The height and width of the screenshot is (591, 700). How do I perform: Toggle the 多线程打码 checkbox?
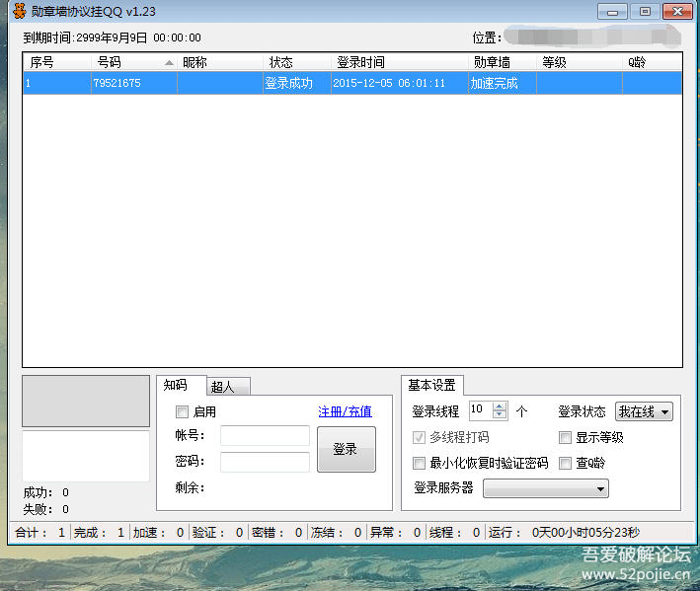419,437
